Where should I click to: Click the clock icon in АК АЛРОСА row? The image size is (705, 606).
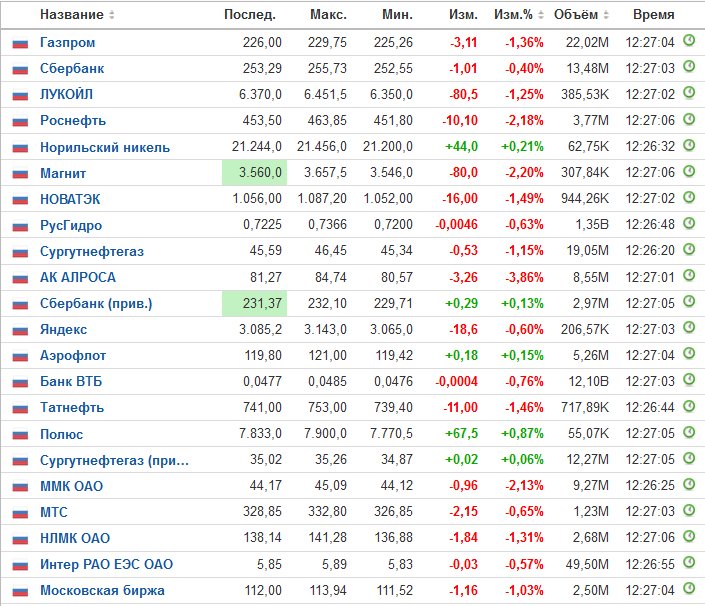[689, 275]
